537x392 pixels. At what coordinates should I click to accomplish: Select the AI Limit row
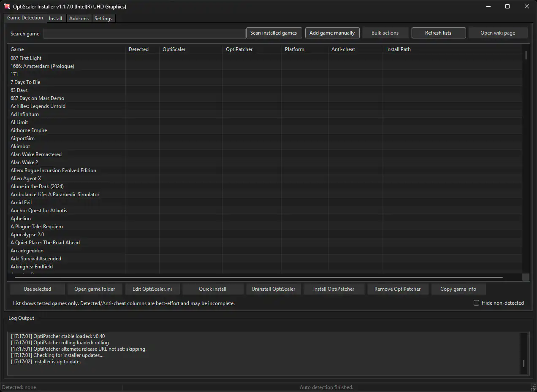[x=265, y=122]
